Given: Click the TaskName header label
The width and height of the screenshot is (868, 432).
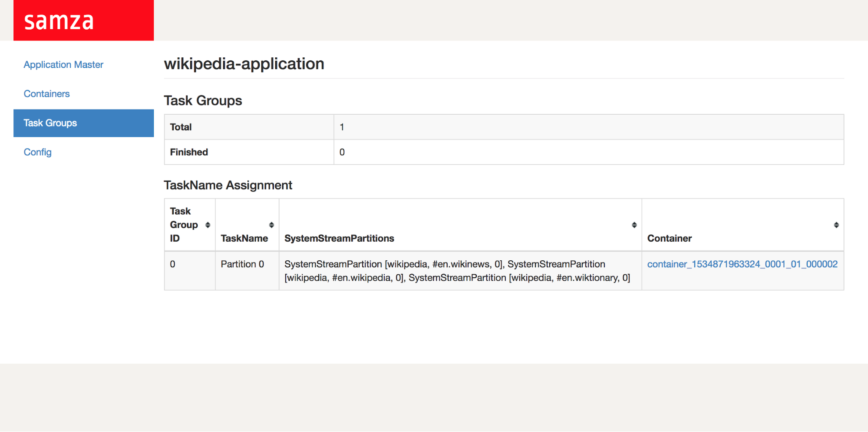Looking at the screenshot, I should 244,238.
